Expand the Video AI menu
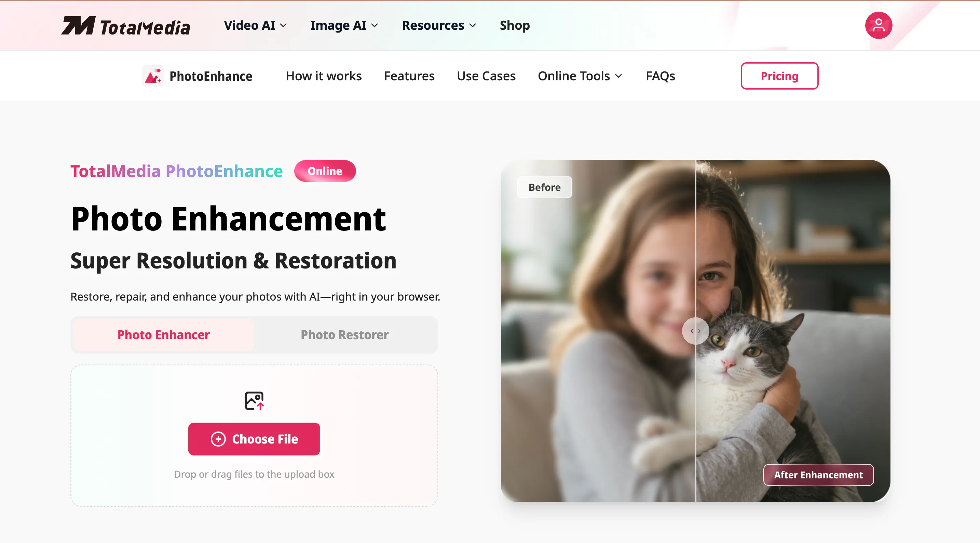Screen dimensions: 980x543 pyautogui.click(x=255, y=25)
